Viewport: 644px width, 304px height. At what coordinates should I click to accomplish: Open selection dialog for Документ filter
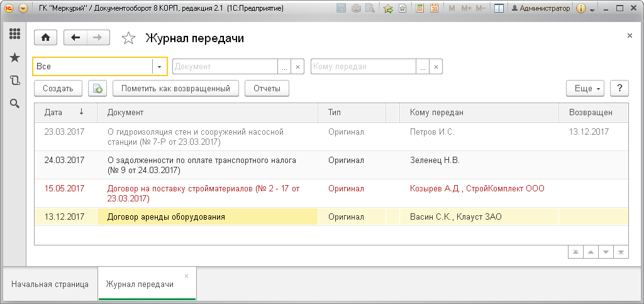[284, 67]
